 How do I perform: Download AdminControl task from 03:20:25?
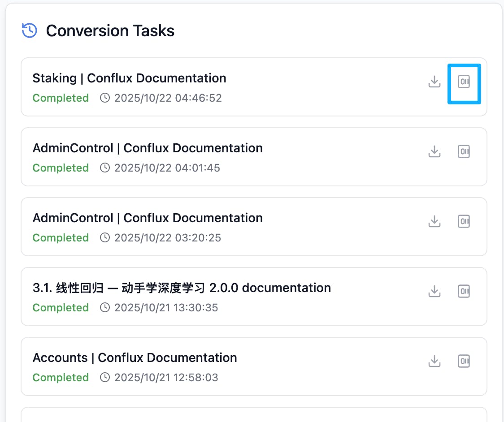click(434, 222)
